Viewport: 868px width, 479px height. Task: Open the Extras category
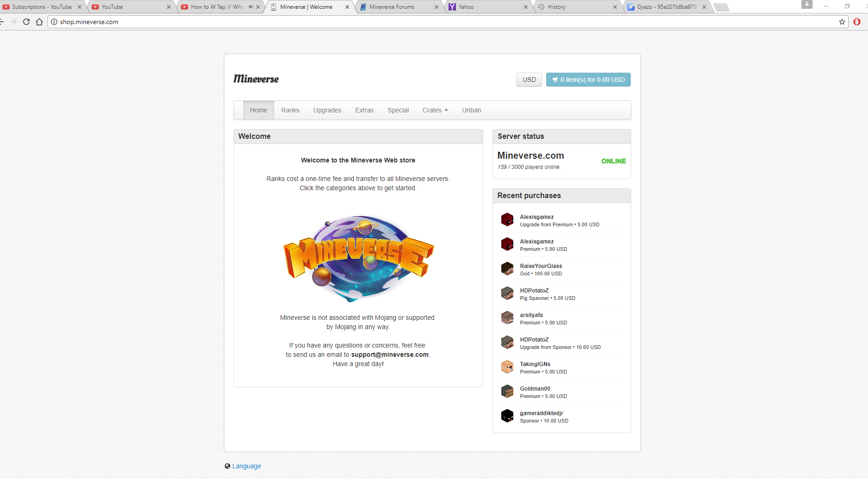click(364, 110)
